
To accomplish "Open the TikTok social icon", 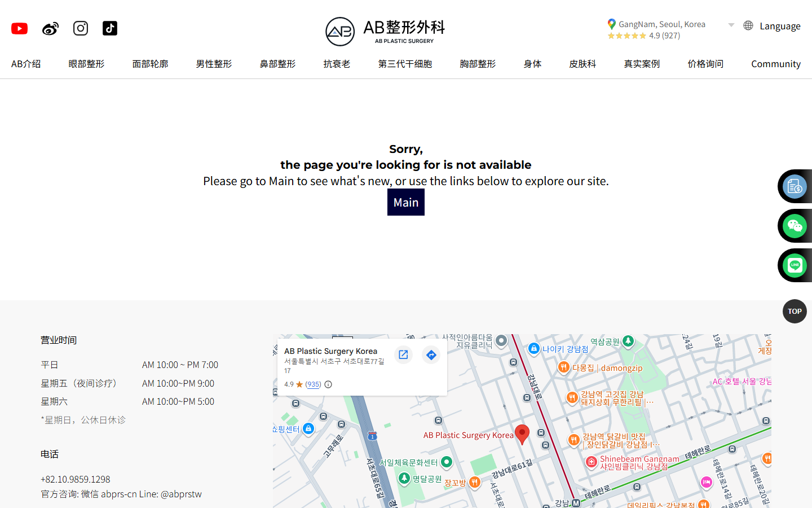I will tap(110, 28).
